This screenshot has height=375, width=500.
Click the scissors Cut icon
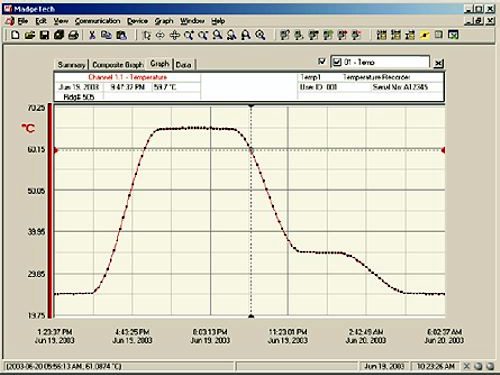[x=92, y=35]
